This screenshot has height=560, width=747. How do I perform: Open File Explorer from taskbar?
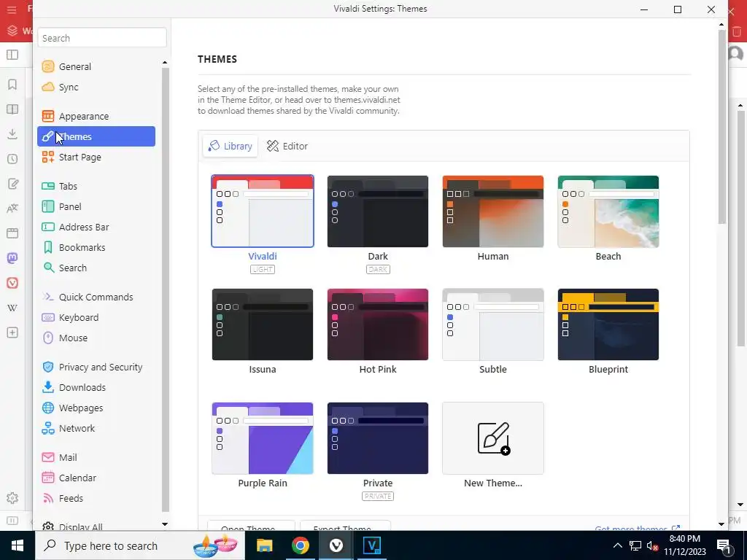click(x=264, y=545)
